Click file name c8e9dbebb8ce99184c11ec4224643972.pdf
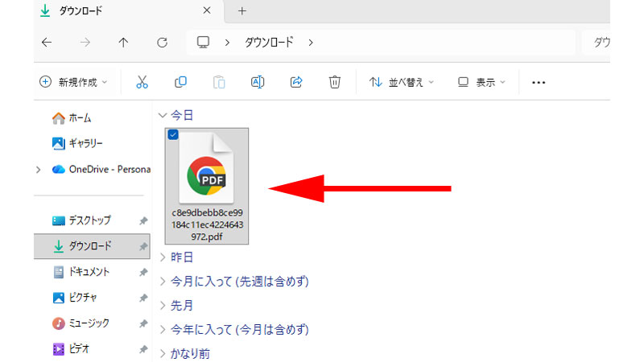The width and height of the screenshot is (644, 362). click(207, 224)
